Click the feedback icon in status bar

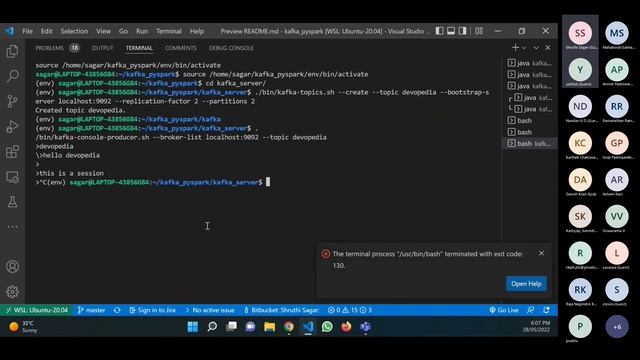point(530,310)
